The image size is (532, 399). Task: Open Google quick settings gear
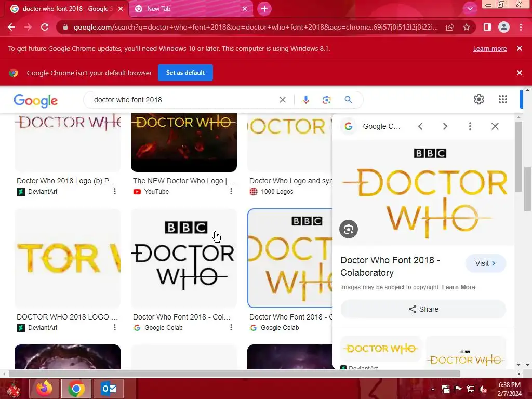478,99
